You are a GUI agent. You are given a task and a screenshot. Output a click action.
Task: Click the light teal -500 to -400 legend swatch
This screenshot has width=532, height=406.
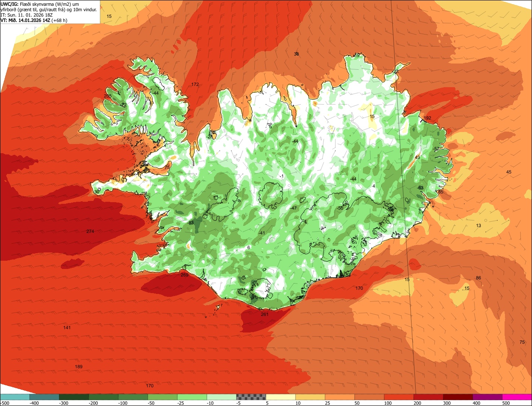point(15,397)
